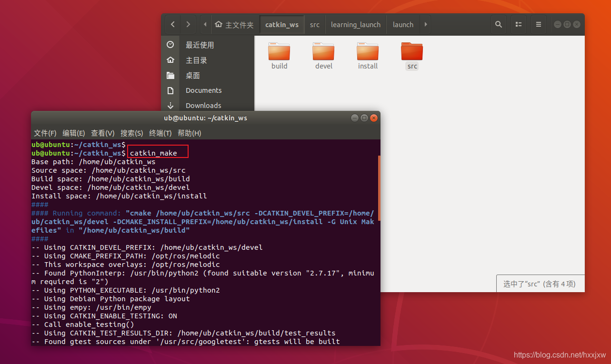Screen dimensions: 611x364
Task: Click the Downloads arrow icon in sidebar
Action: (x=170, y=105)
